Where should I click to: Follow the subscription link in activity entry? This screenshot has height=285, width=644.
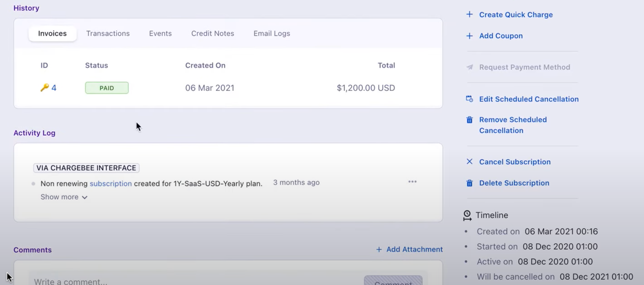111,183
